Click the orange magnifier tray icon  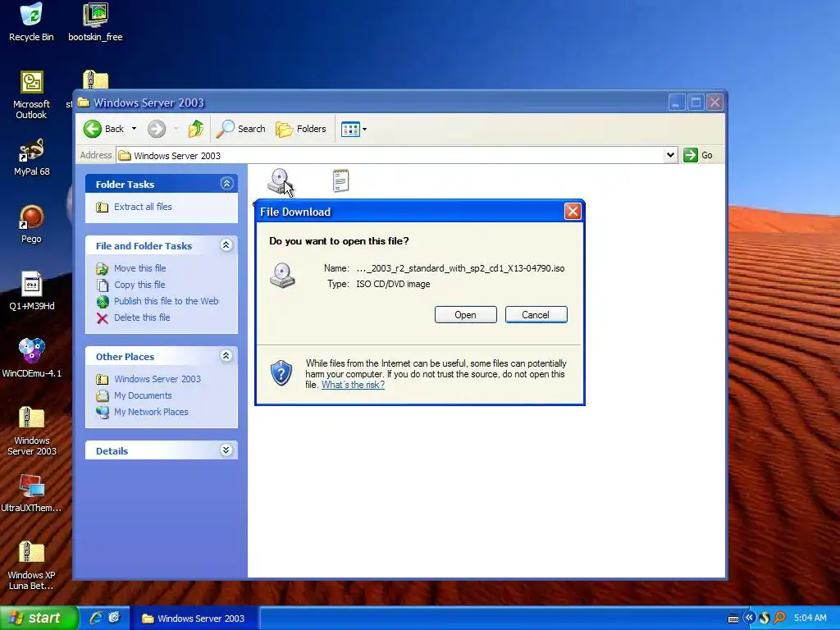pos(779,619)
